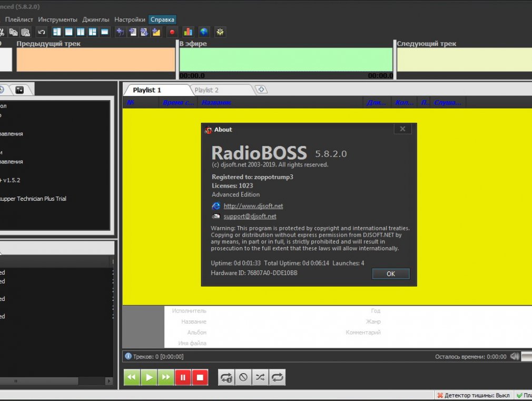The height and width of the screenshot is (401, 532).
Task: Toggle repeat-one track mode
Action: click(x=226, y=377)
